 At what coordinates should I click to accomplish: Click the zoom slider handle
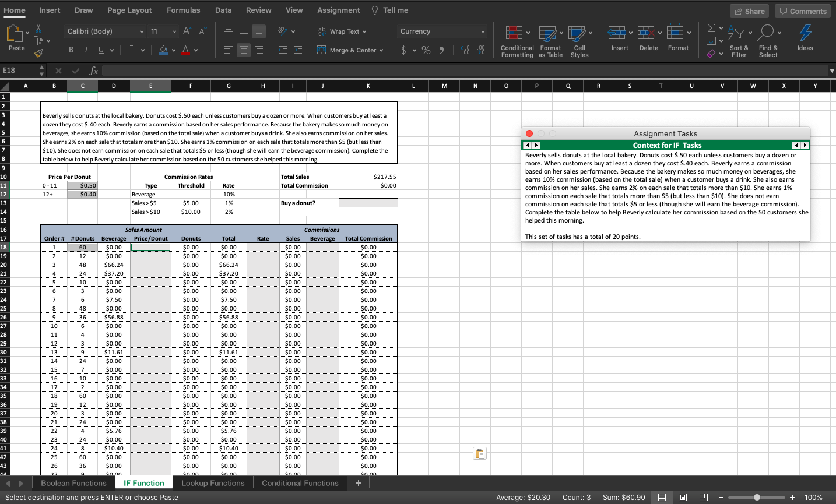(x=757, y=497)
